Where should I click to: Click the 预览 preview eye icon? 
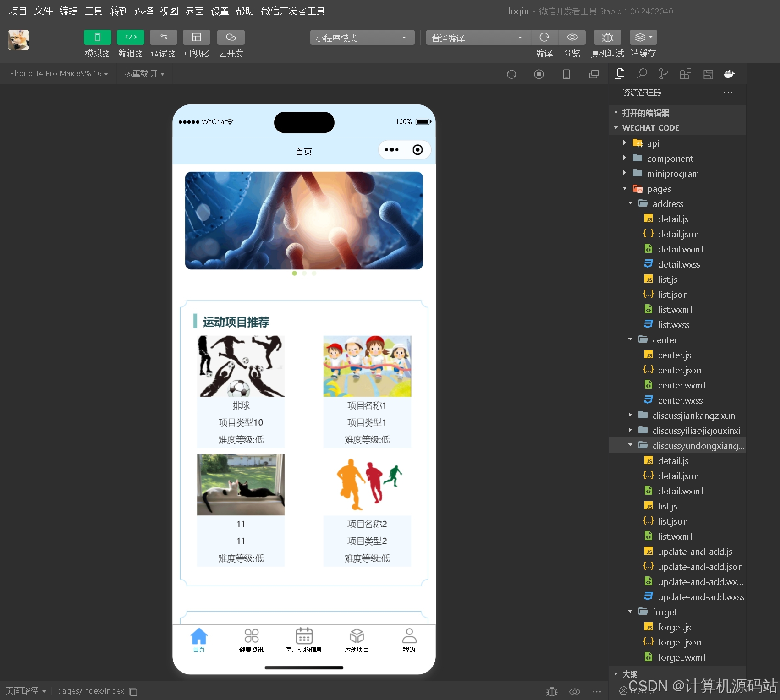572,38
